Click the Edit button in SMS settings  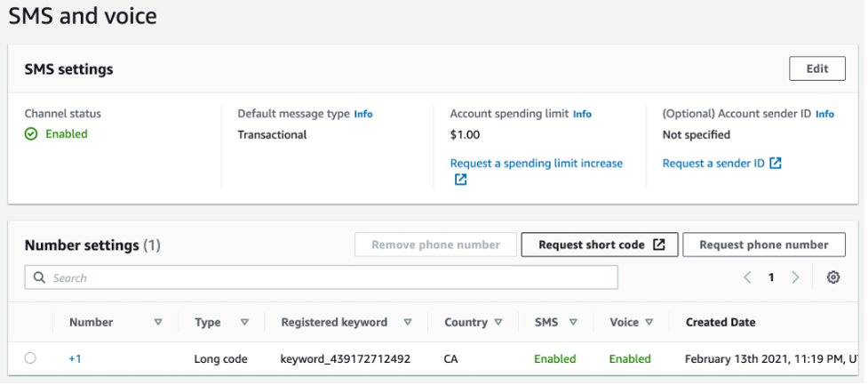pos(816,68)
